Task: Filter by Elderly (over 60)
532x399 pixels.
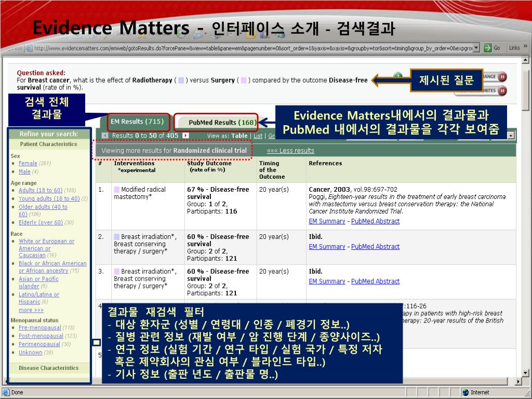Action: (x=41, y=222)
